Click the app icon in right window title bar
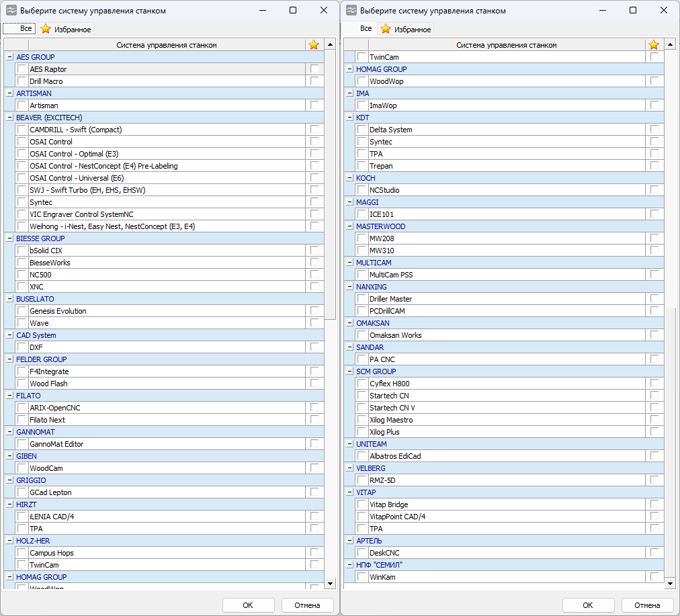 (351, 11)
